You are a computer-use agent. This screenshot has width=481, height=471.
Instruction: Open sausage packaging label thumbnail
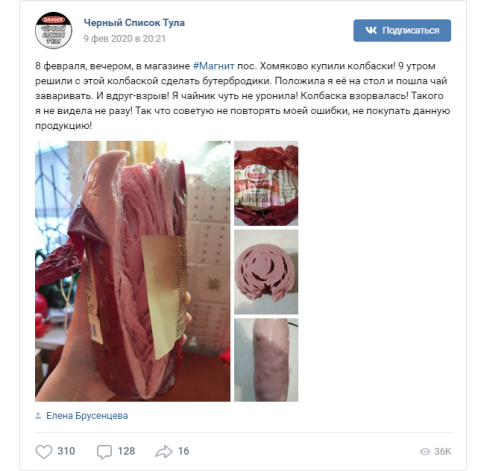point(266,183)
